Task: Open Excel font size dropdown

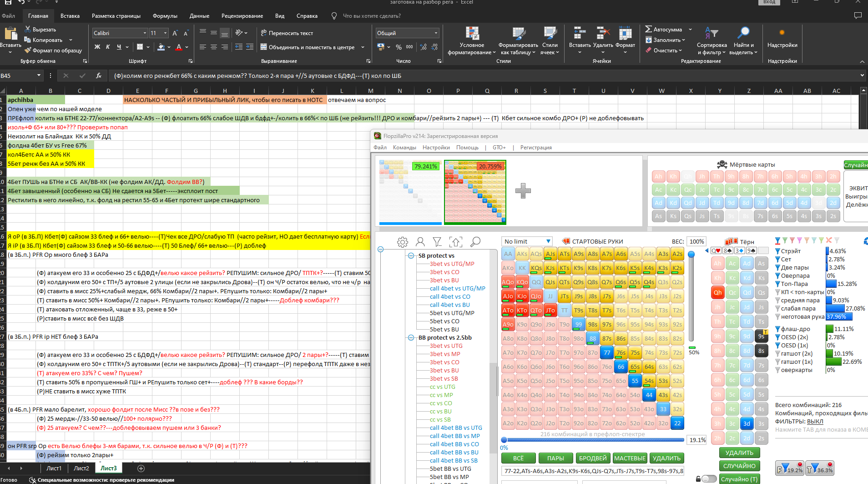Action: [x=165, y=33]
